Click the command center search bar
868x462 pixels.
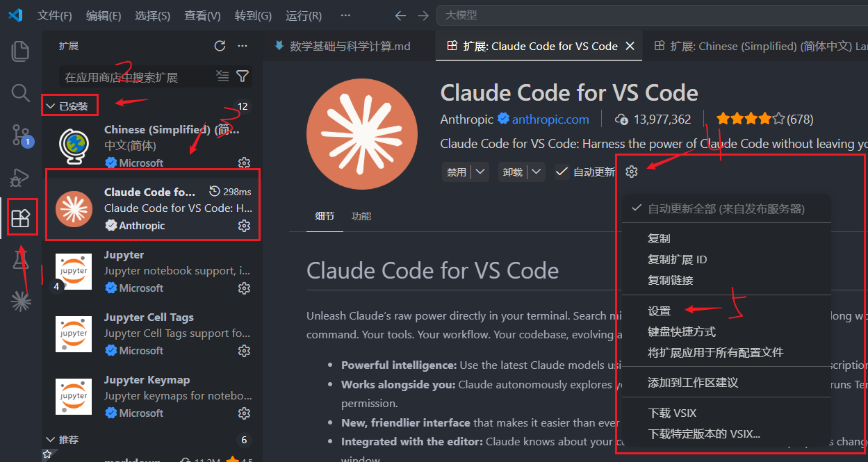(652, 15)
